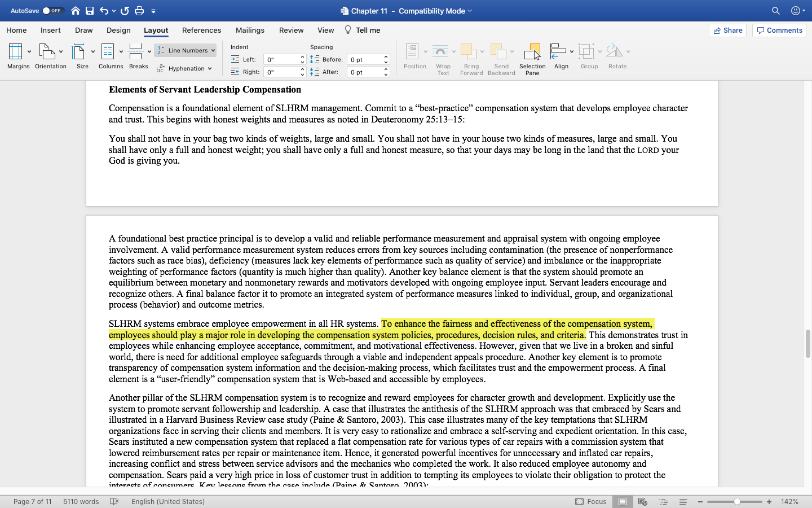Viewport: 812px width, 508px height.
Task: Click the Indent Left stepper arrows
Action: pos(302,59)
